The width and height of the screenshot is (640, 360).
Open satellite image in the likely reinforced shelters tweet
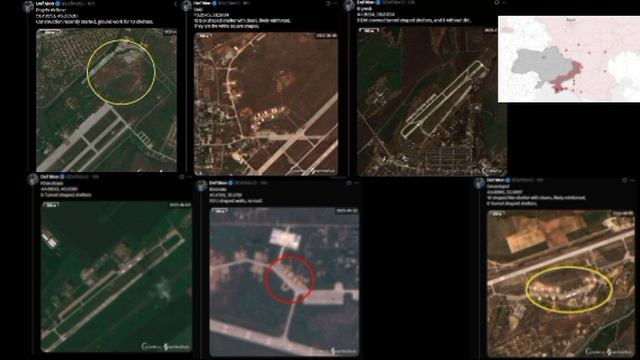[560, 284]
